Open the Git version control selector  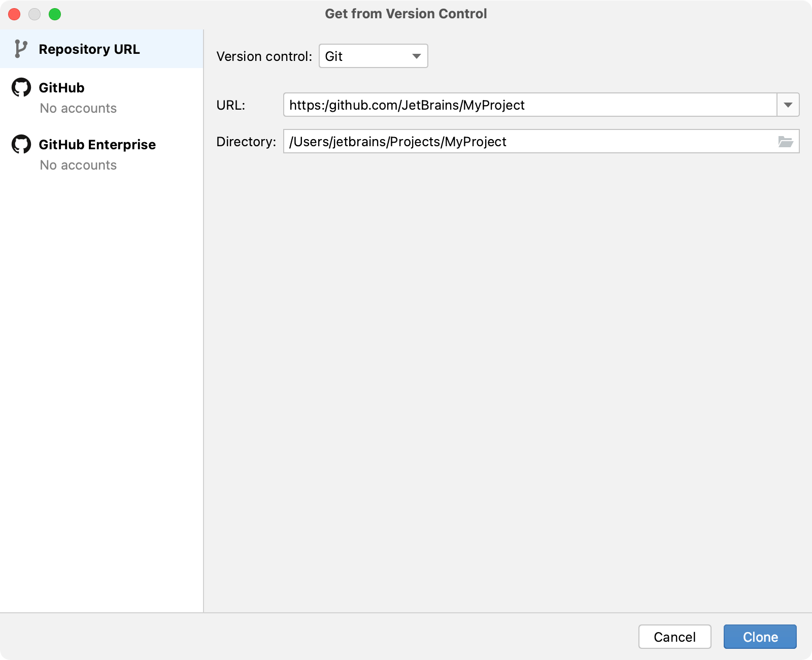point(373,56)
